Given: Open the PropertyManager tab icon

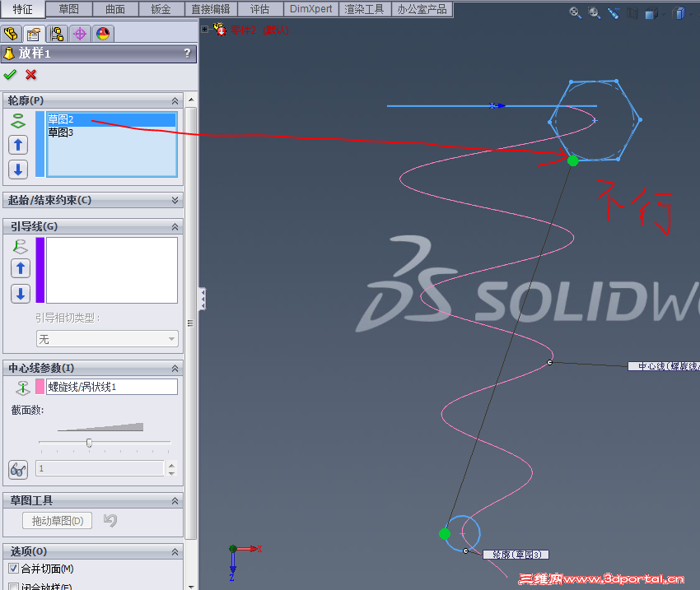Looking at the screenshot, I should pos(34,34).
